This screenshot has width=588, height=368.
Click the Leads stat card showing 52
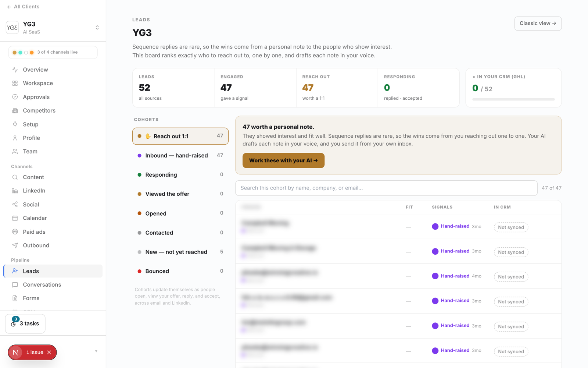pos(173,88)
